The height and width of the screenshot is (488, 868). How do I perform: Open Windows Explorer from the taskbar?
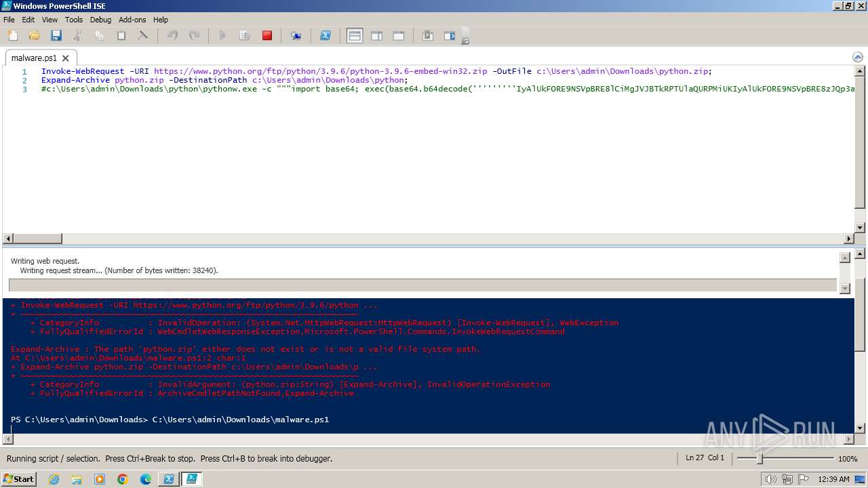point(77,479)
